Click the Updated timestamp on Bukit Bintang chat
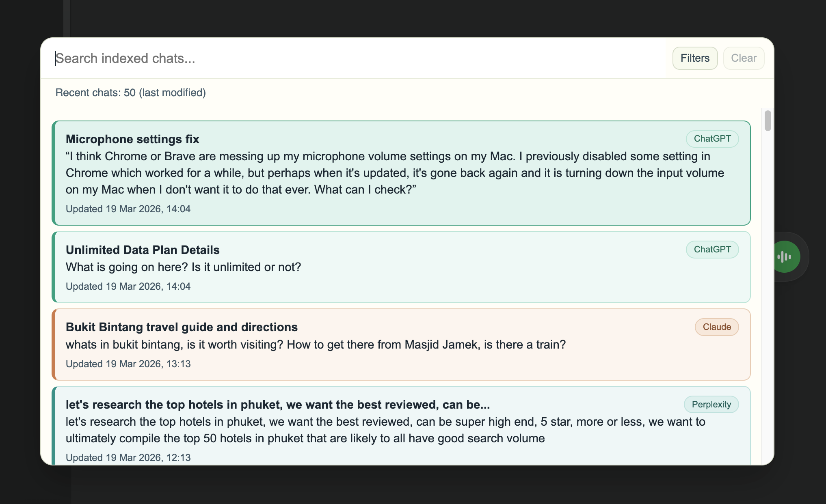 [x=128, y=364]
